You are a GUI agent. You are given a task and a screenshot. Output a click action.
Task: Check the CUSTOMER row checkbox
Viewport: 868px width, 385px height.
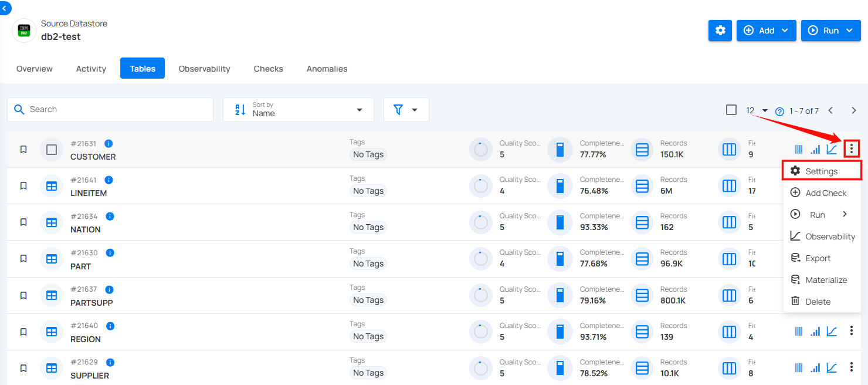pyautogui.click(x=52, y=150)
